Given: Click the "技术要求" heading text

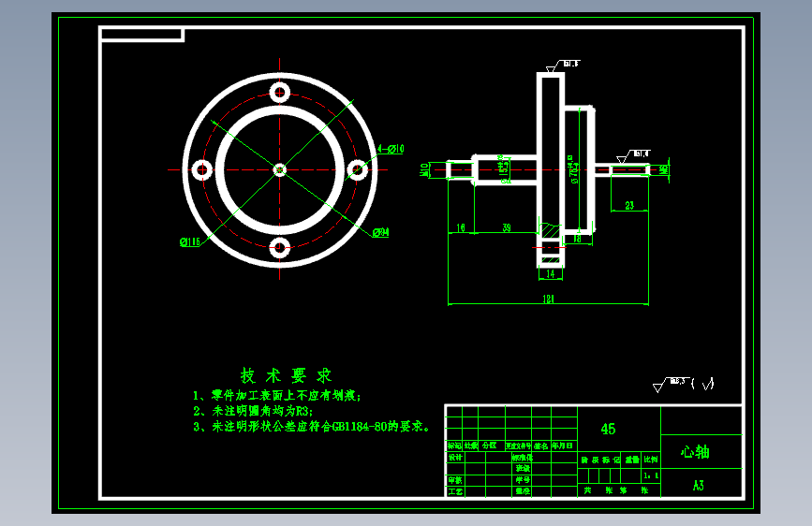Looking at the screenshot, I should tap(286, 376).
